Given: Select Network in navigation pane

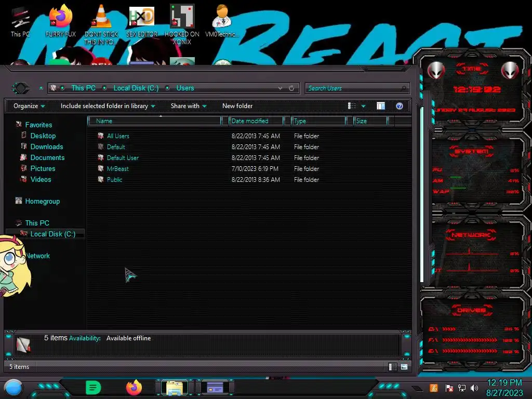Looking at the screenshot, I should point(38,256).
